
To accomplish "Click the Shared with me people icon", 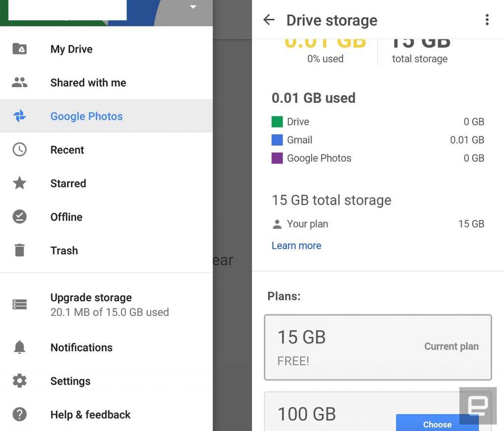I will click(20, 83).
